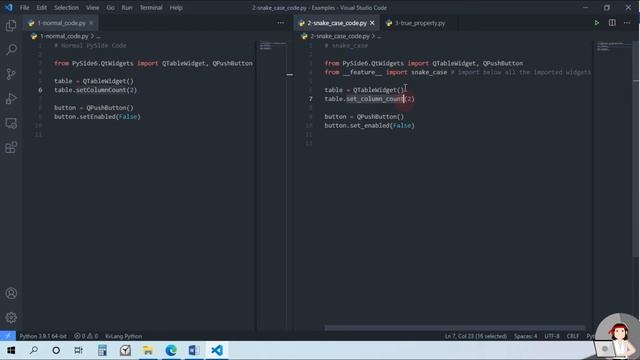The width and height of the screenshot is (640, 360).
Task: Open the Remote Explorer view
Action: [11, 123]
